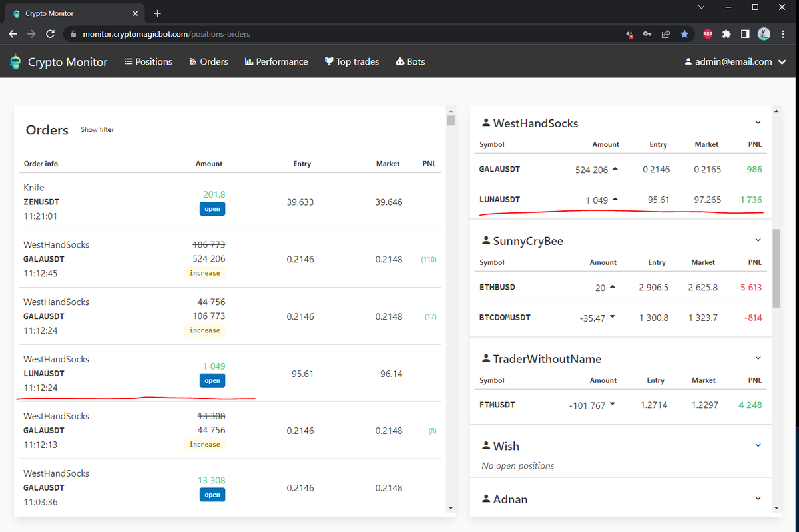
Task: Click the positions panel scroll up arrow
Action: click(x=776, y=111)
